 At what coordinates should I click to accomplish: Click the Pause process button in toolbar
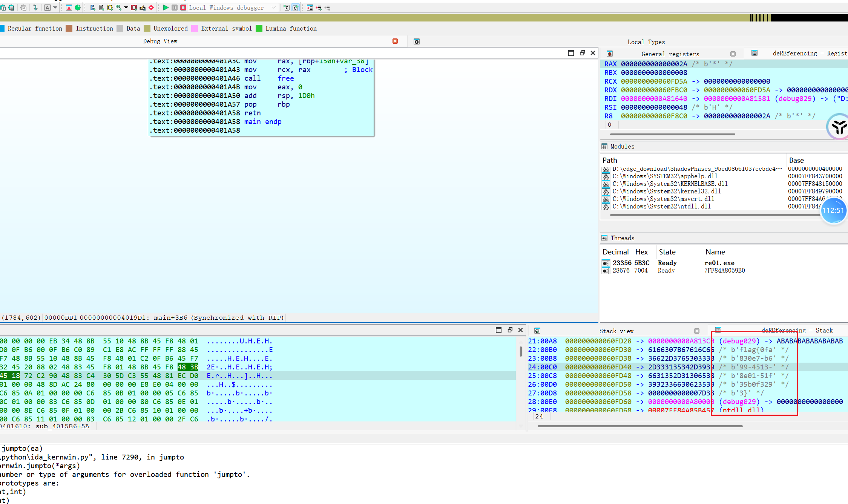click(175, 8)
